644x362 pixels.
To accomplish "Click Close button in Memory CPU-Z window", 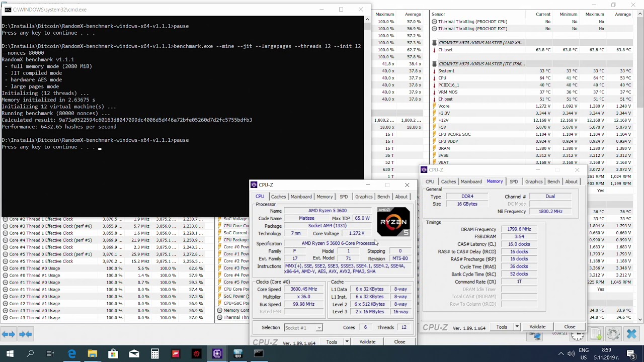I will [x=570, y=327].
